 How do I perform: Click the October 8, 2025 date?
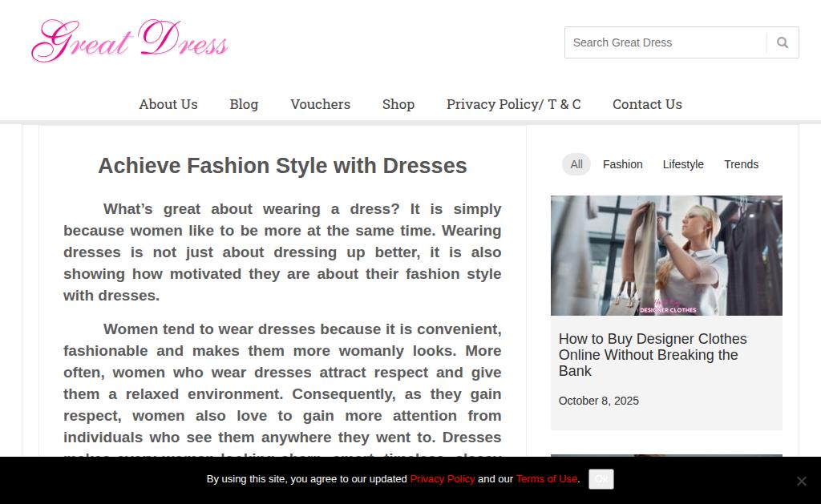[598, 401]
